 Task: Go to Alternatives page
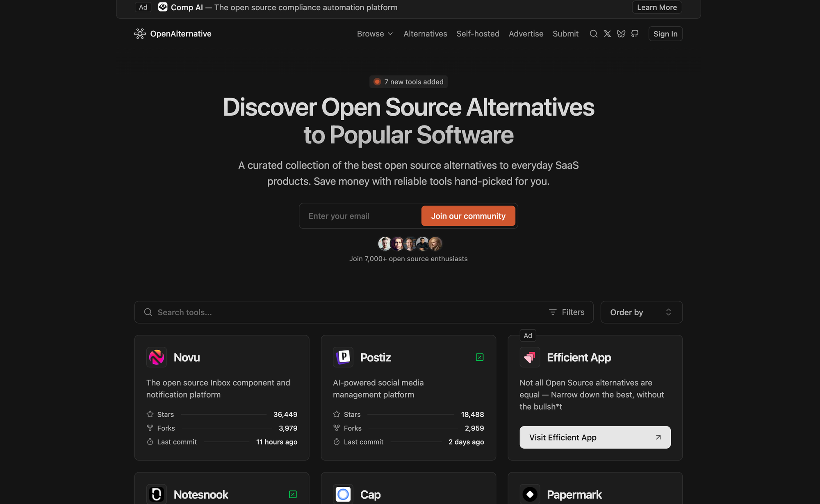pyautogui.click(x=425, y=34)
